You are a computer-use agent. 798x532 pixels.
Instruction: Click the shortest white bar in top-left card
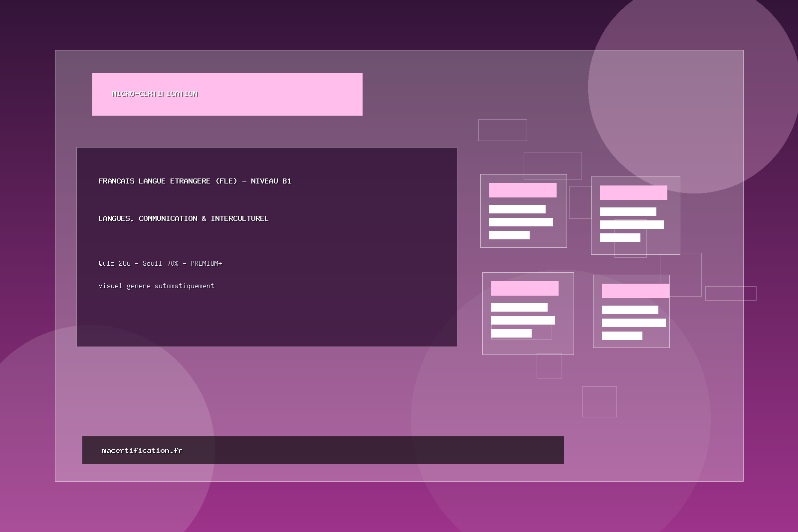(509, 235)
